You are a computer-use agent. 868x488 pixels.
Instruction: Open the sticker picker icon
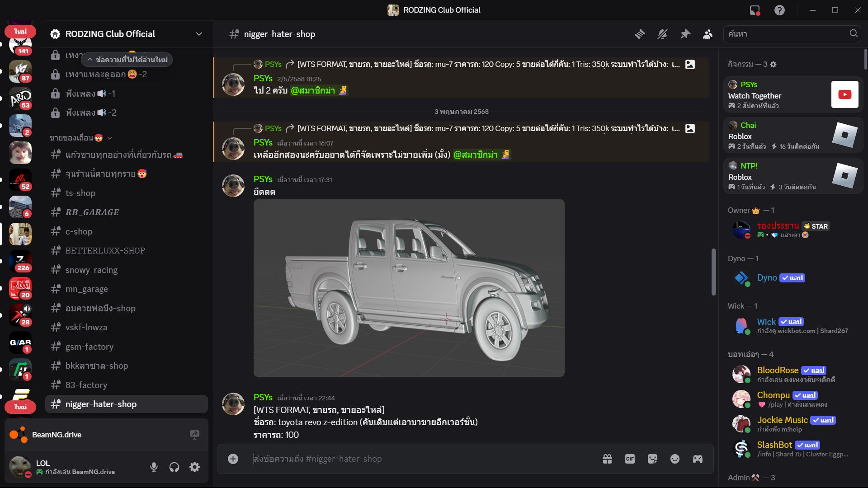coord(652,459)
